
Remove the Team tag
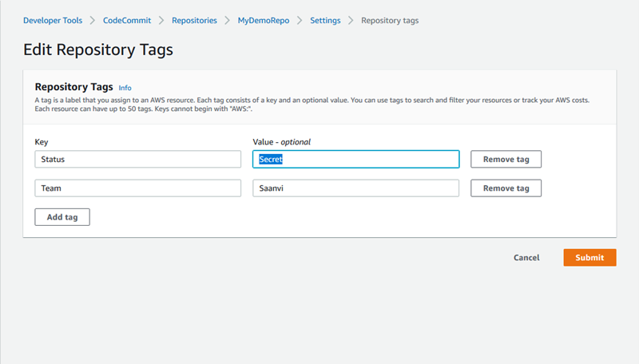click(506, 188)
